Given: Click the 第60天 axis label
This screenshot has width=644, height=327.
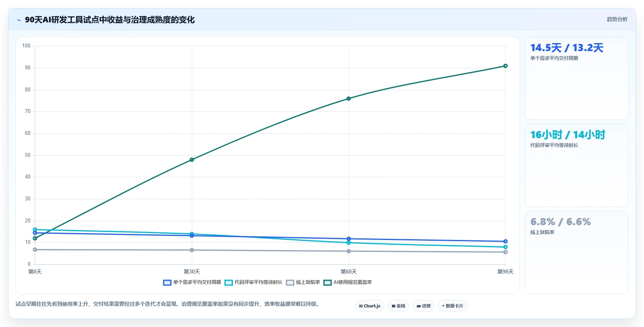Looking at the screenshot, I should coord(349,272).
